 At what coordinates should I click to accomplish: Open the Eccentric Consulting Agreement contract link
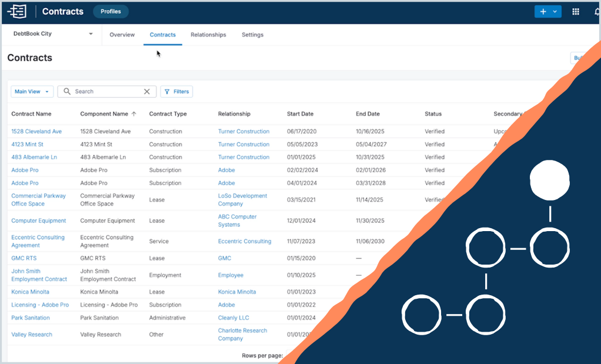click(x=38, y=242)
